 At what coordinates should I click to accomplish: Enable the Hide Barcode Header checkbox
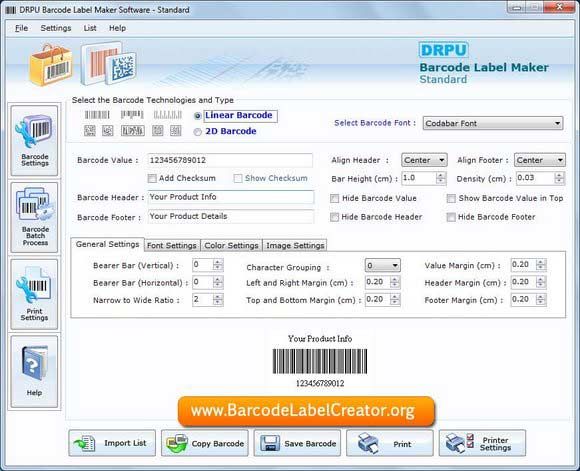click(334, 217)
